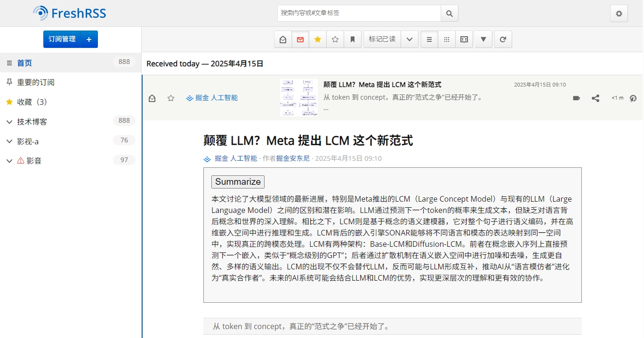Click the <1 m reading time
Image resolution: width=644 pixels, height=338 pixels.
617,98
